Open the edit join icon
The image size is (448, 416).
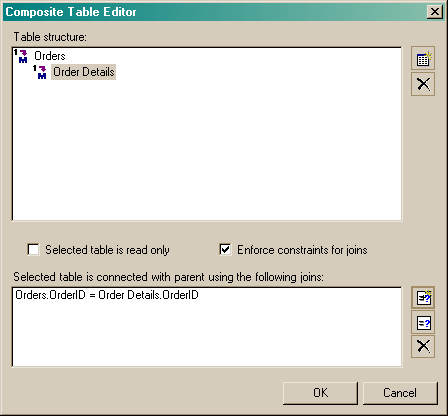pyautogui.click(x=423, y=322)
